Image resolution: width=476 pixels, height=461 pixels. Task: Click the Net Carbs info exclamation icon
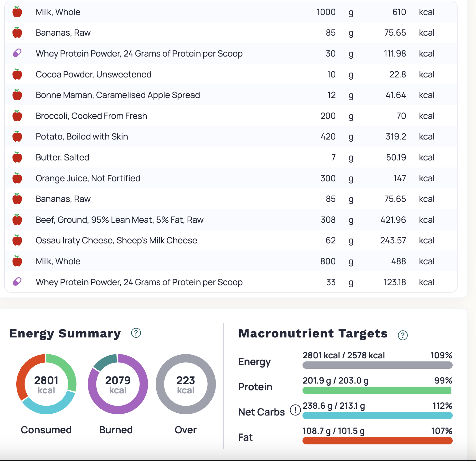(x=295, y=410)
